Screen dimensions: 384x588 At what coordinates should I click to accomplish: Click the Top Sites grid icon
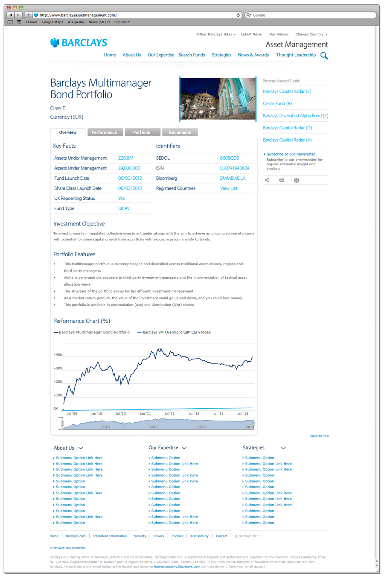pos(19,22)
